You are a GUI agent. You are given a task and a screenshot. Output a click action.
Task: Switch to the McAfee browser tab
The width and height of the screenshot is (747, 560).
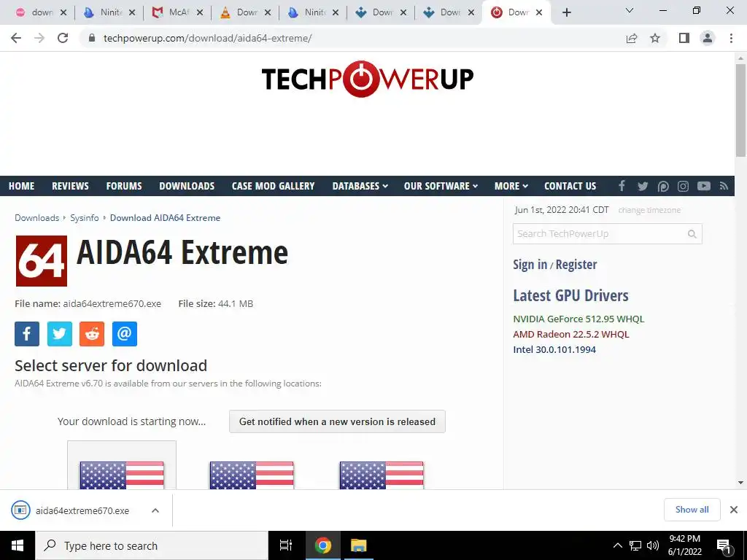click(178, 12)
